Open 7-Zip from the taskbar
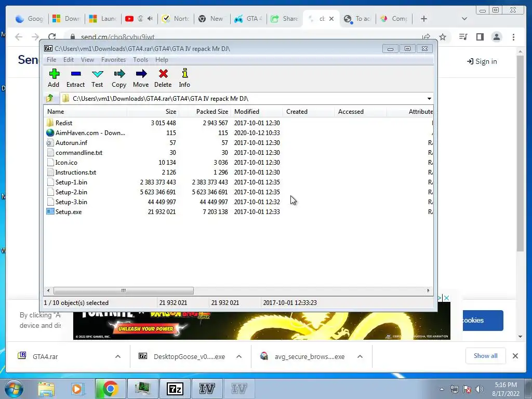 (x=175, y=389)
